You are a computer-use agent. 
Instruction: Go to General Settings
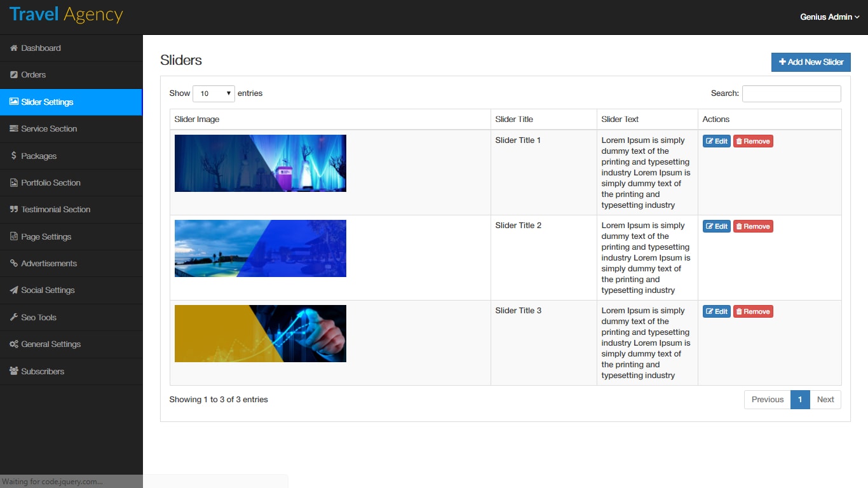(71, 344)
